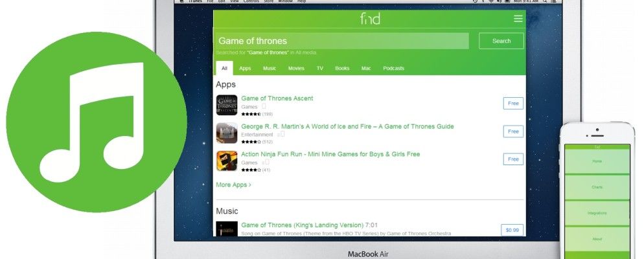Tap About on the iPhone menu
The image size is (644, 259).
click(597, 239)
